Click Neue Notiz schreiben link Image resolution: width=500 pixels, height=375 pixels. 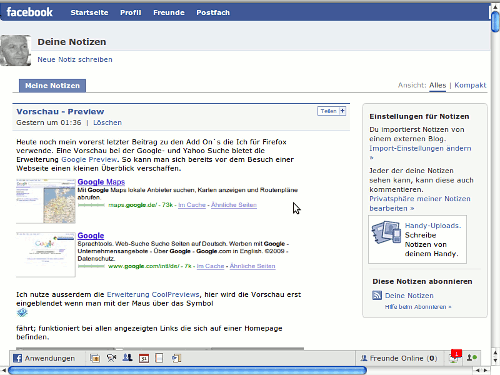click(75, 60)
